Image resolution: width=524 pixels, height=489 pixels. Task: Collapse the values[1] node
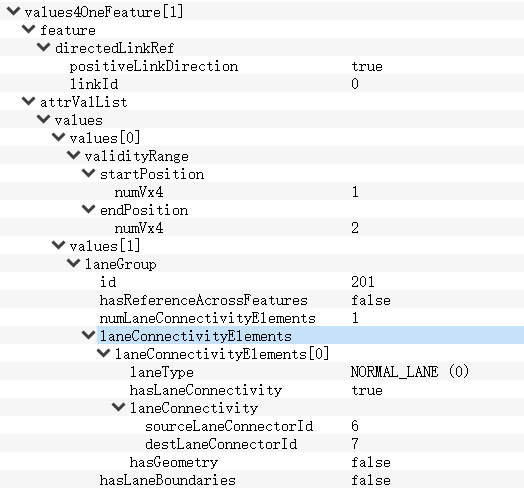click(58, 245)
